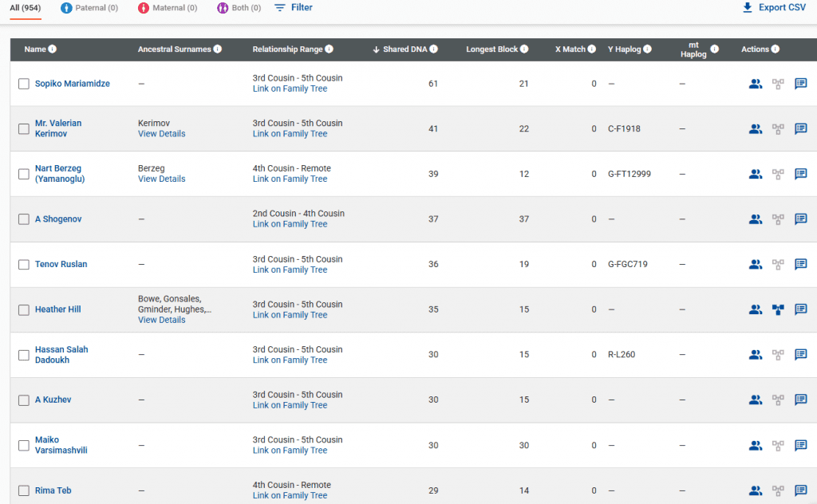Open notes icon for Sopiko Mariamidze
This screenshot has width=817, height=504.
coord(801,84)
